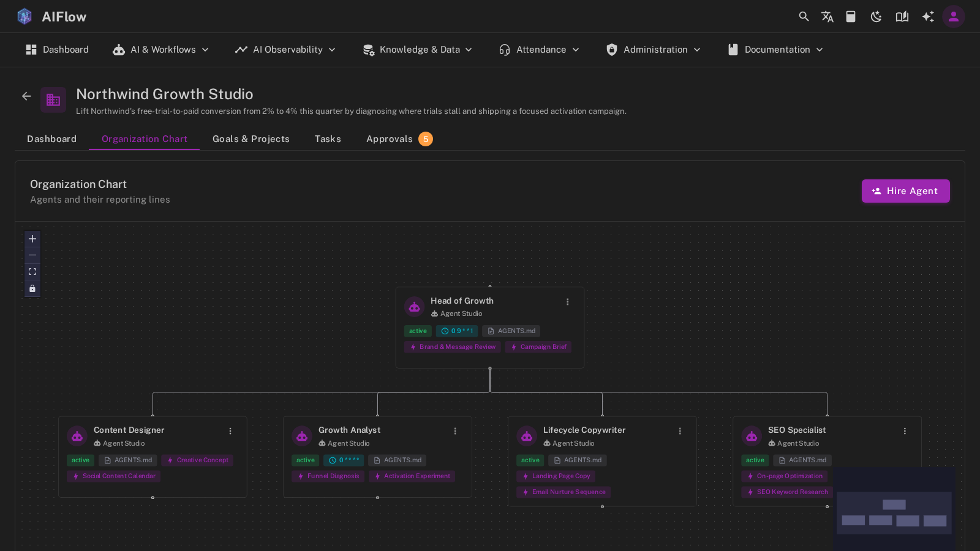Switch to the studio Dashboard tab
The height and width of the screenshot is (551, 980).
point(52,139)
